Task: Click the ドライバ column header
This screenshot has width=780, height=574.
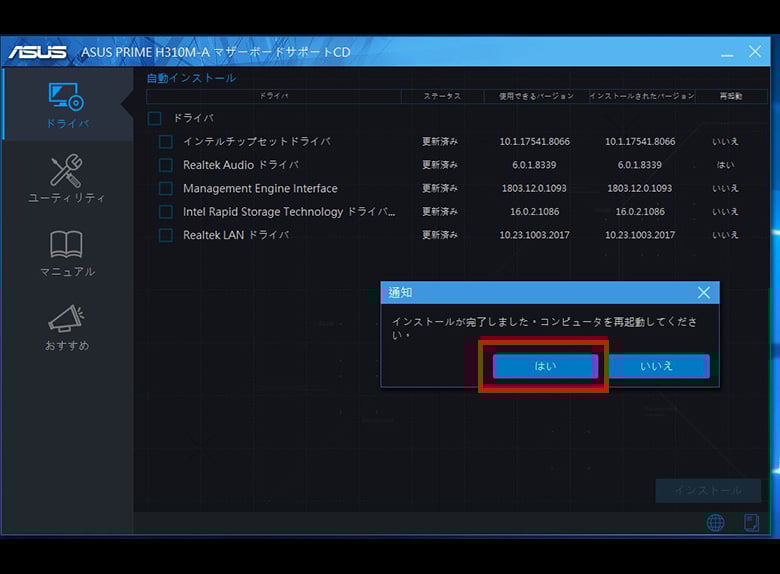Action: click(274, 96)
